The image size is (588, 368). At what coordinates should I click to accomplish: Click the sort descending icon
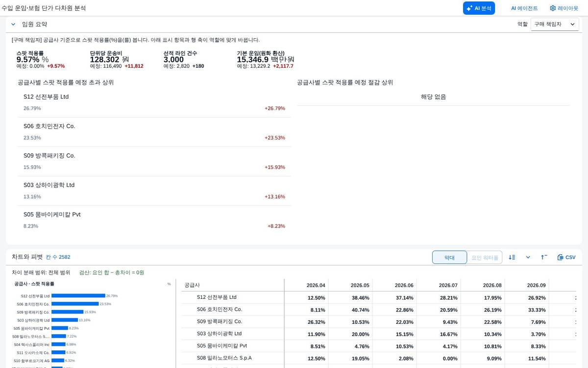tap(512, 257)
